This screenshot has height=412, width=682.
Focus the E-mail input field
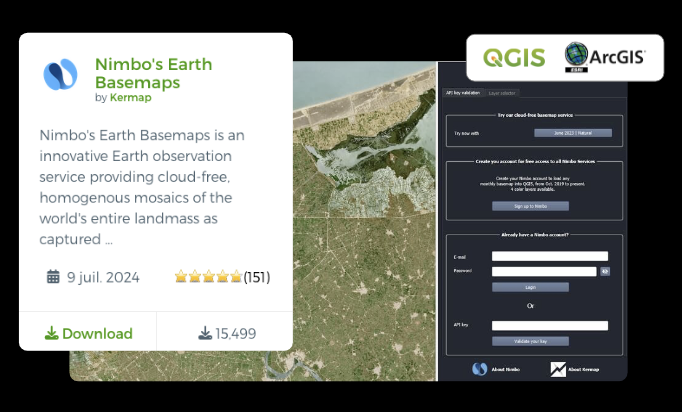tap(550, 256)
